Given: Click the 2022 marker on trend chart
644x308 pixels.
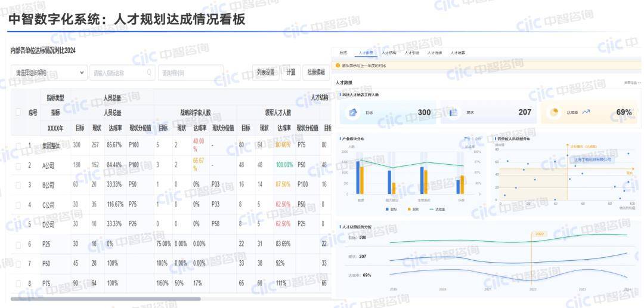Looking at the screenshot, I should [539, 233].
